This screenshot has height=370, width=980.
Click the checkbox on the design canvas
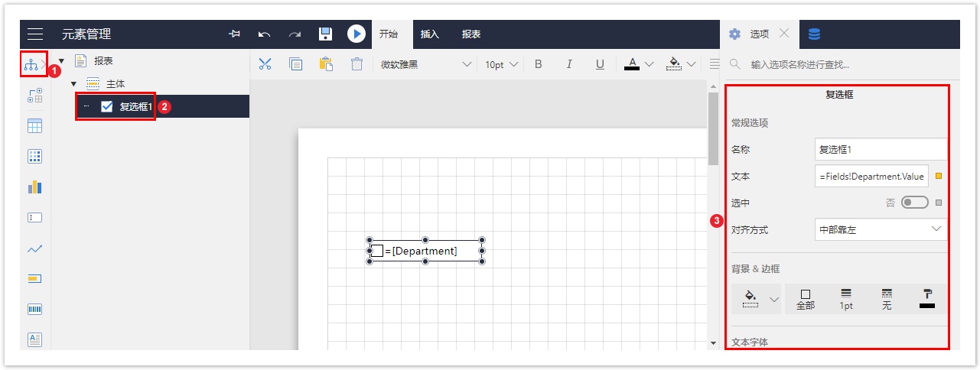pos(377,251)
